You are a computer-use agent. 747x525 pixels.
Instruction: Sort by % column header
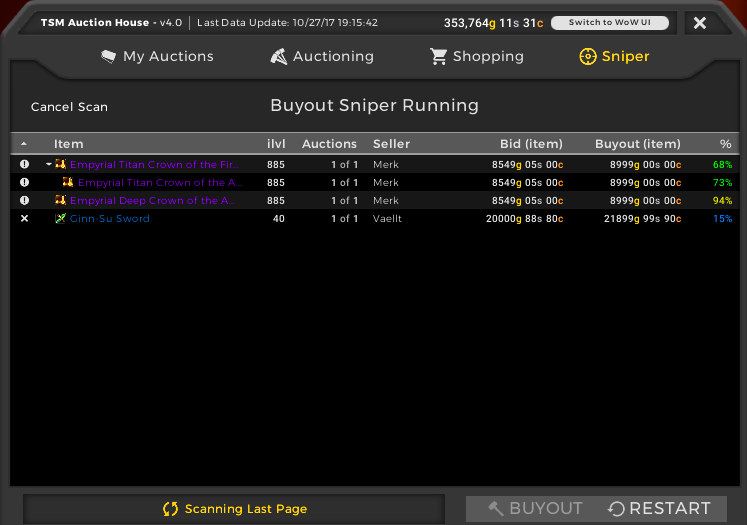(x=726, y=144)
